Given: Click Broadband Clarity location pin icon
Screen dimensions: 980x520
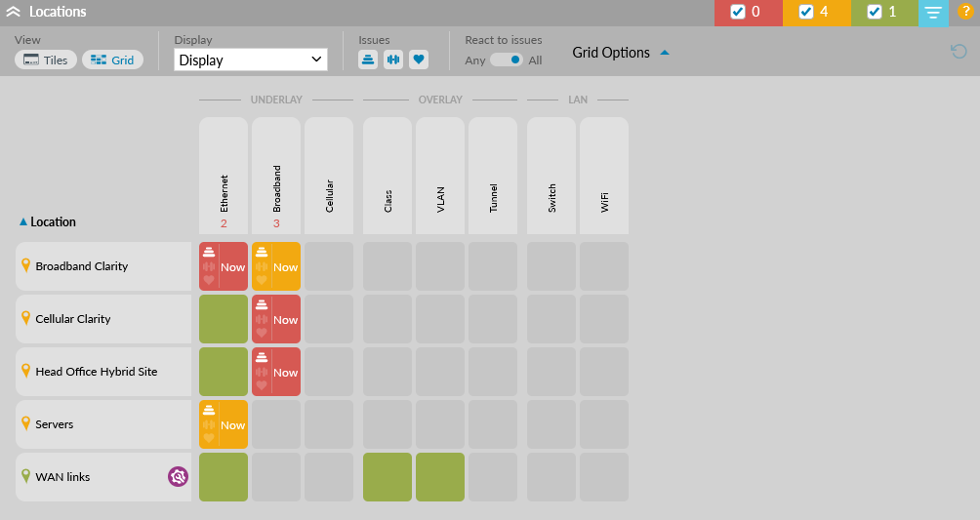Looking at the screenshot, I should 25,265.
